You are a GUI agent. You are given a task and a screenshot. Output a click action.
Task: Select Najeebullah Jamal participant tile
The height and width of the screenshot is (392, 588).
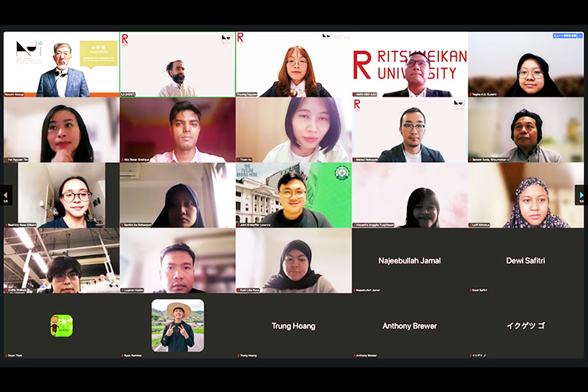(410, 260)
